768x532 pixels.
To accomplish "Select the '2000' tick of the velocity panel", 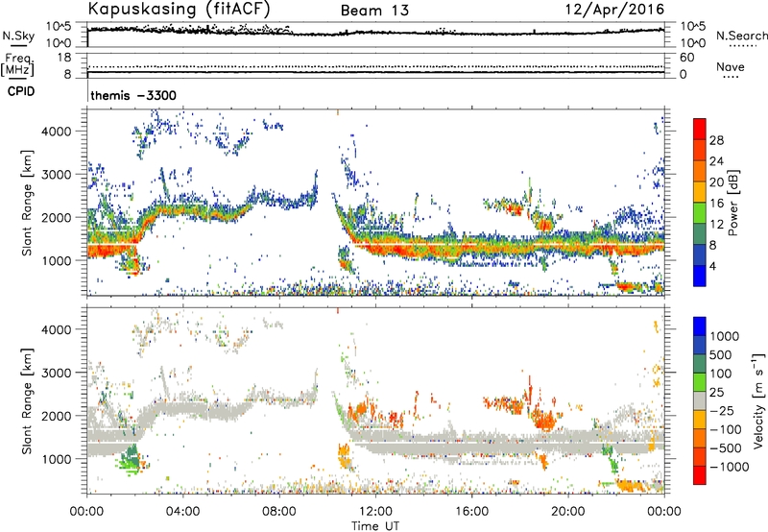I will (56, 416).
